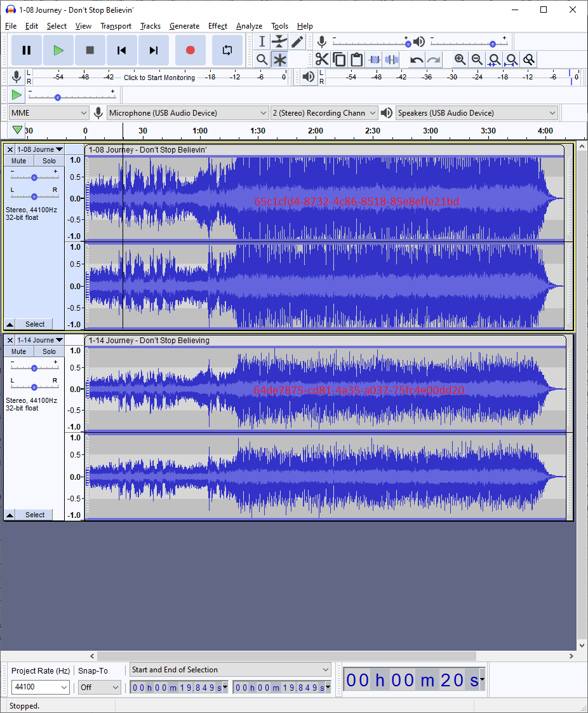Click the Zoom Out icon
Image resolution: width=588 pixels, height=713 pixels.
477,60
